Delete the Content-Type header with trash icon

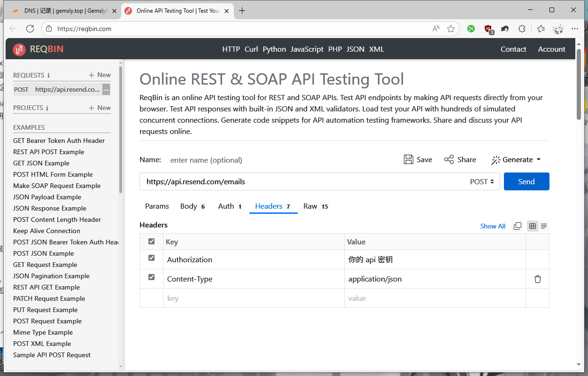click(538, 279)
